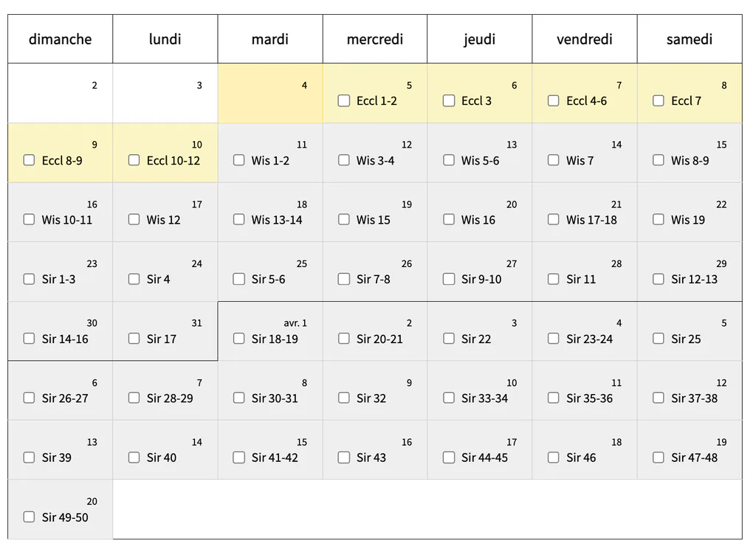Check the Sir 25 checkbox

[659, 339]
